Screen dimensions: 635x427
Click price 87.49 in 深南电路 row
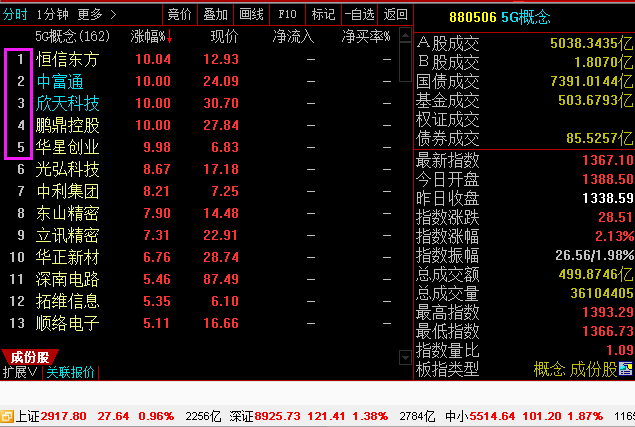coord(221,279)
